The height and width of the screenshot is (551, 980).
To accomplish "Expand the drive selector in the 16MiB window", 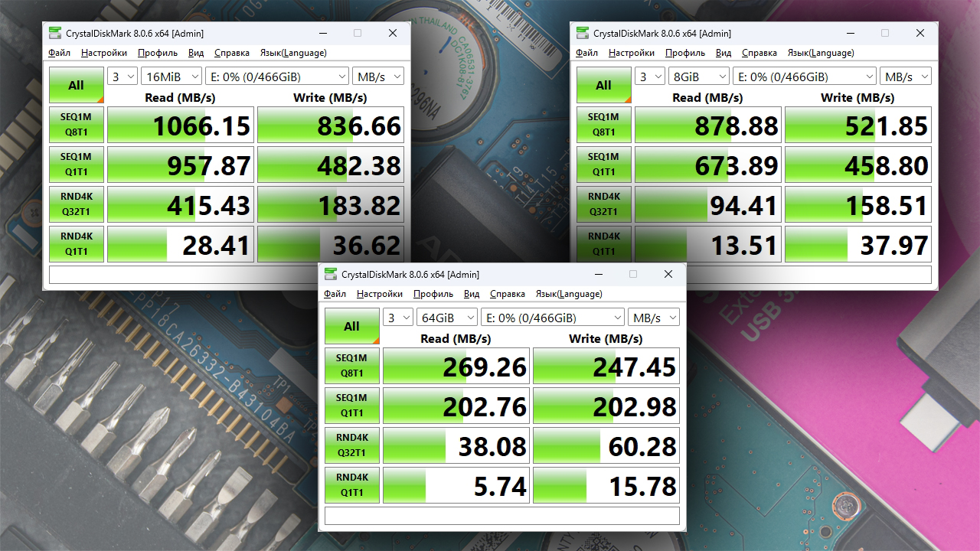I will pyautogui.click(x=277, y=77).
